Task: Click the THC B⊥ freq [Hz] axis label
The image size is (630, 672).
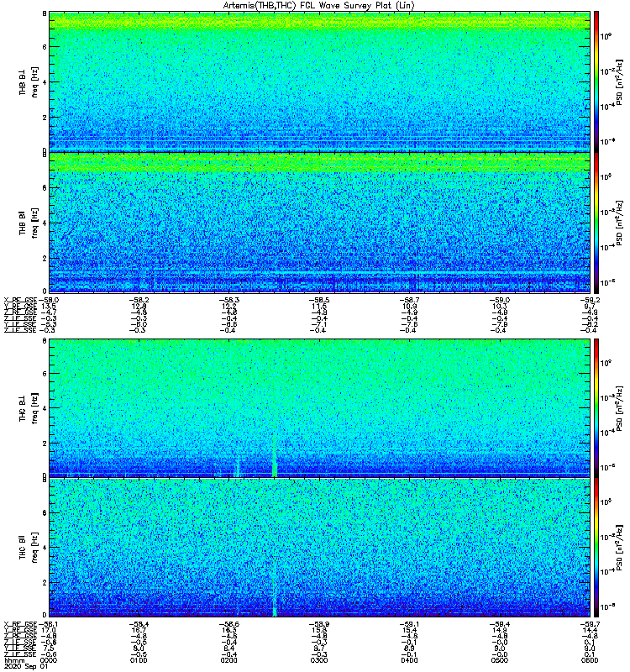Action: 29,407
